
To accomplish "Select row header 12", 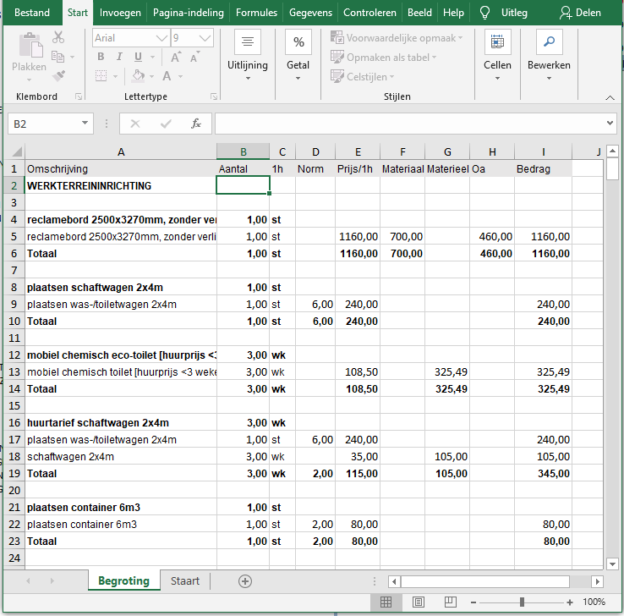I will pyautogui.click(x=14, y=355).
